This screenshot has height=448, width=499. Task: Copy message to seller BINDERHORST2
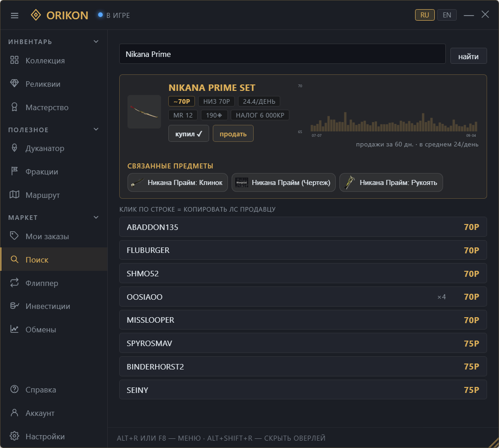[303, 366]
